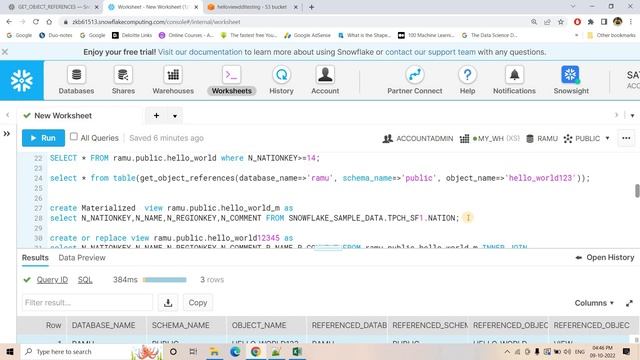Open Chrome from the taskbar
Screen dimensions: 640x360
click(256, 351)
